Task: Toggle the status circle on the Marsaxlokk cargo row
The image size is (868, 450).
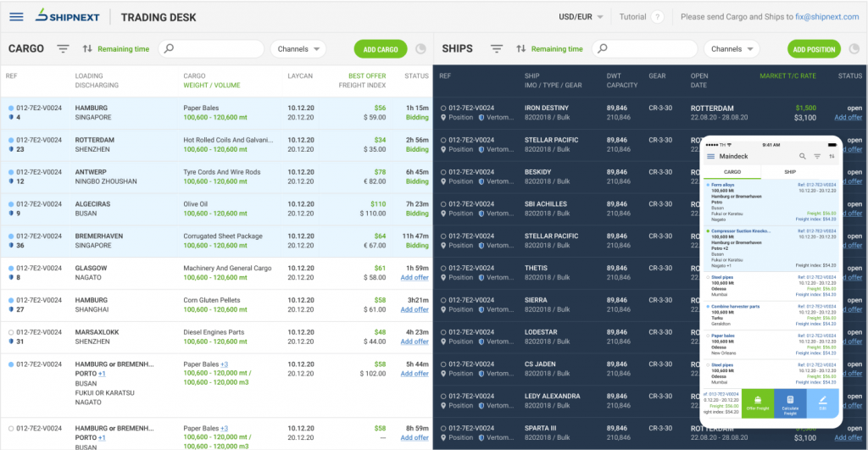Action: (x=11, y=332)
